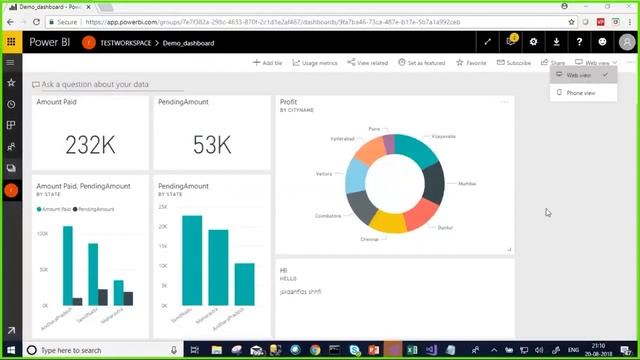Open Favorites in the left sidebar
640x360 pixels.
tap(11, 83)
